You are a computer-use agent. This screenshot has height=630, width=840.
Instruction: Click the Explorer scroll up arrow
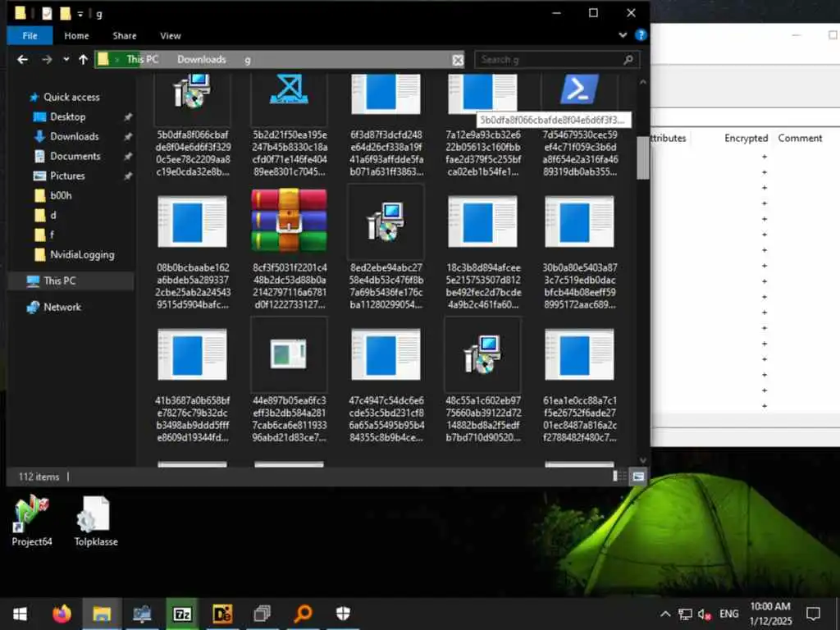(x=643, y=83)
